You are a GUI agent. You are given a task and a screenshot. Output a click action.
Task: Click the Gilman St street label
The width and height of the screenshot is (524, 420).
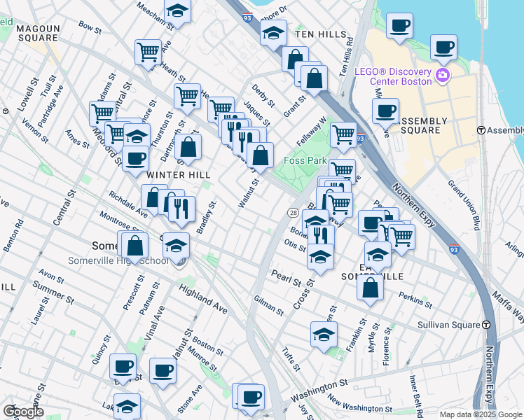click(x=269, y=305)
